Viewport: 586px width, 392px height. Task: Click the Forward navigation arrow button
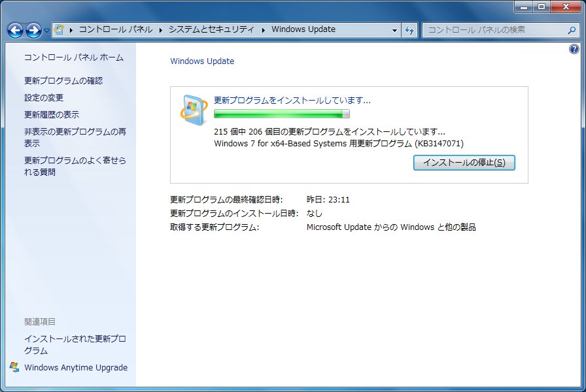(x=33, y=30)
